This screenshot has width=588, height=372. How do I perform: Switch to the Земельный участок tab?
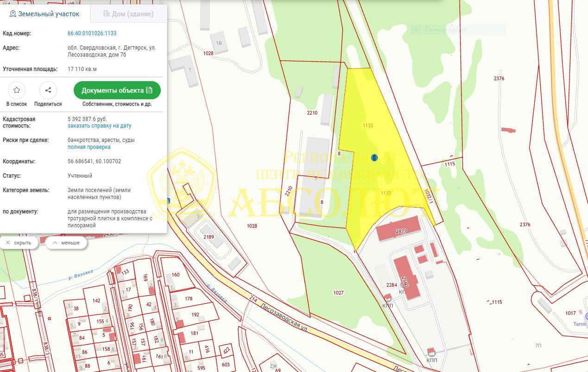(44, 14)
